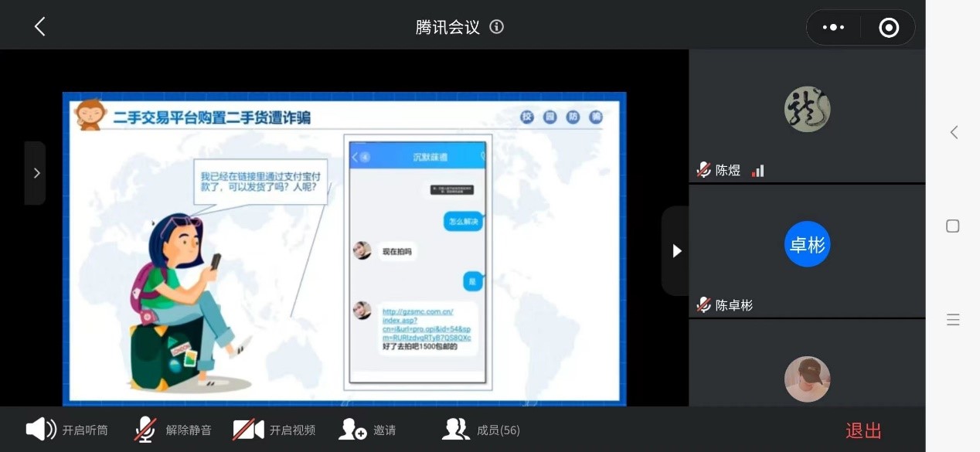Leave the meeting with 退出
The width and height of the screenshot is (980, 452).
(x=863, y=430)
